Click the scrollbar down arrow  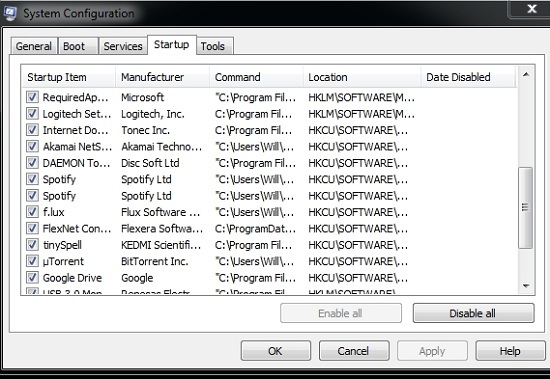tap(526, 286)
